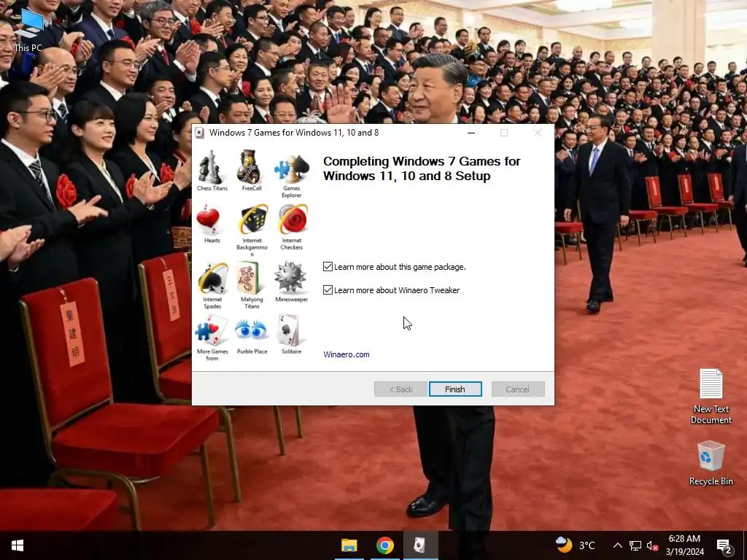Click the Solitaire cards icon
Viewport: 747px width, 560px height.
coord(289,330)
